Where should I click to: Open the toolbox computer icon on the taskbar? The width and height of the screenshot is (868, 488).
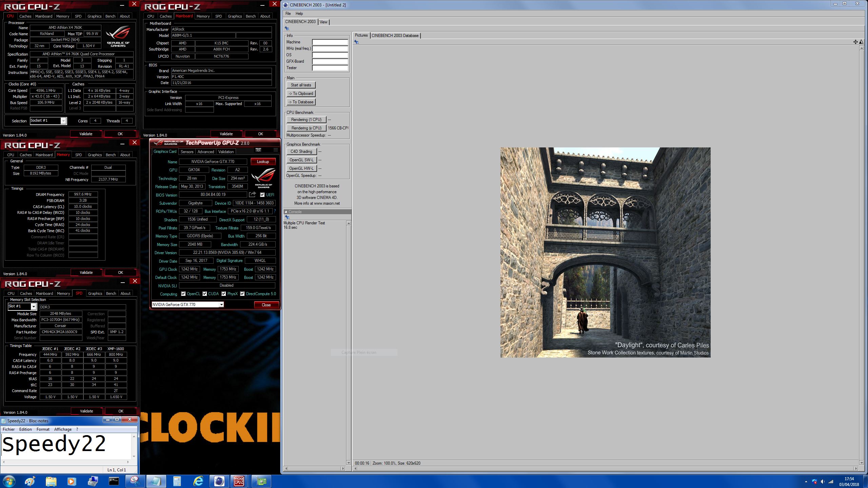[x=93, y=481]
